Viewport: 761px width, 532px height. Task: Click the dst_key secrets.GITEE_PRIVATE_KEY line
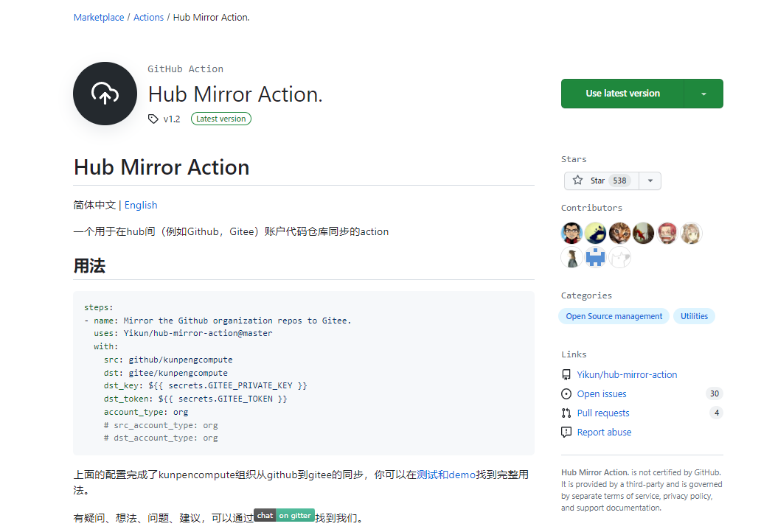tap(205, 385)
